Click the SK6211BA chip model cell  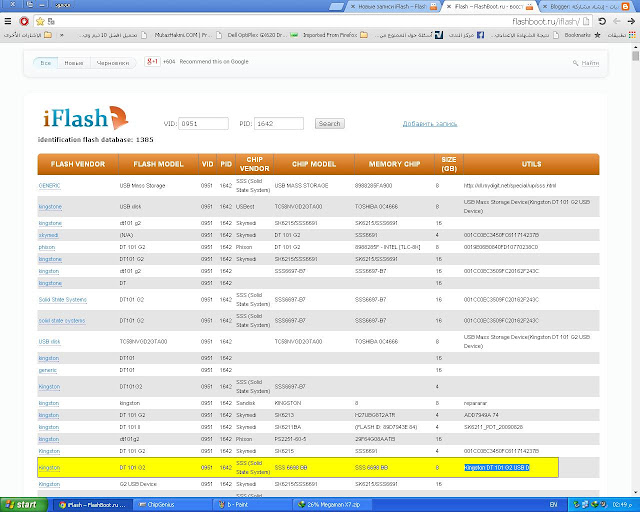coord(288,427)
